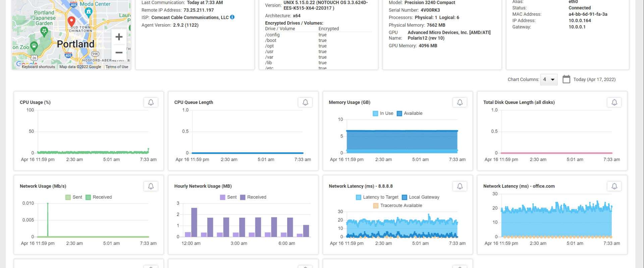Click the Network Latency (ms) - office.com title
The image size is (644, 268).
tap(519, 186)
